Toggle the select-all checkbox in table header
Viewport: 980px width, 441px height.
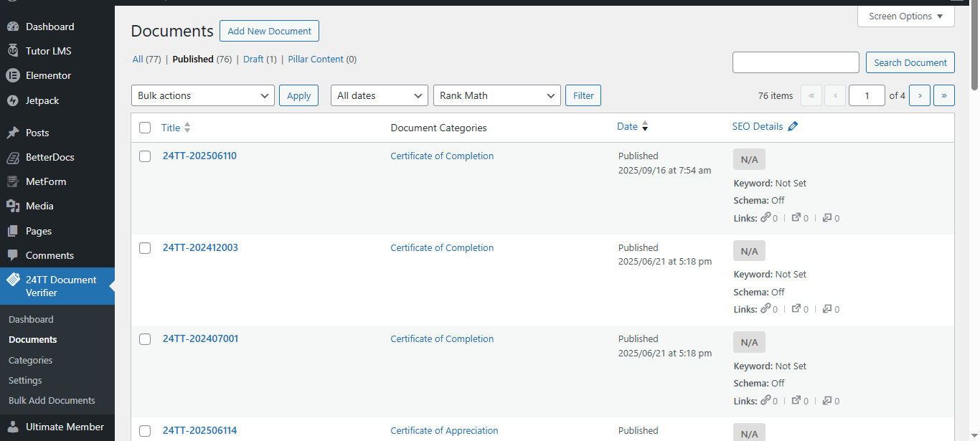coord(145,127)
